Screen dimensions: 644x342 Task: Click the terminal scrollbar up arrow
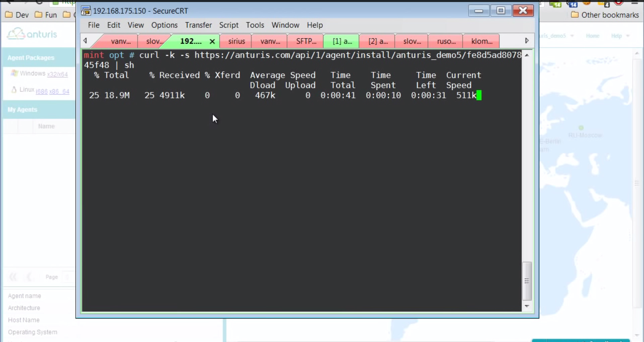pos(527,55)
